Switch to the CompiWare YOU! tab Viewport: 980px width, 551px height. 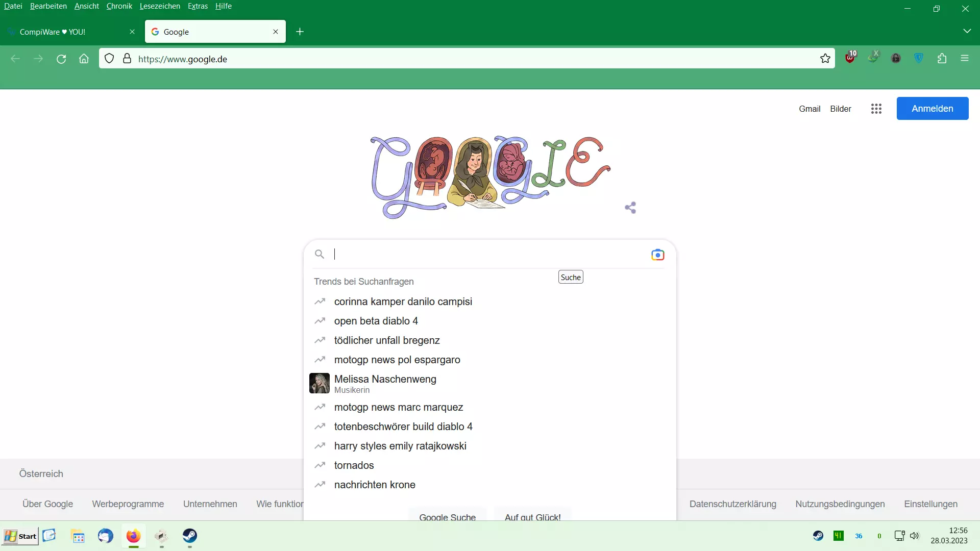(x=71, y=32)
